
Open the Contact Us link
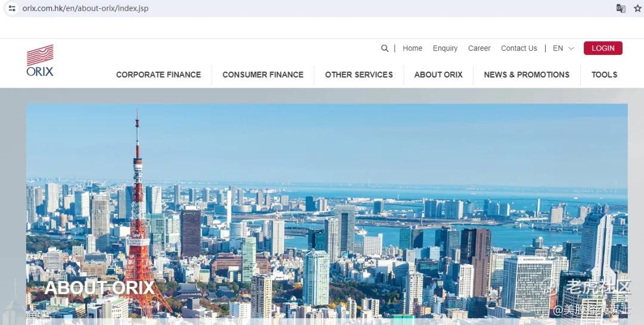coord(519,48)
